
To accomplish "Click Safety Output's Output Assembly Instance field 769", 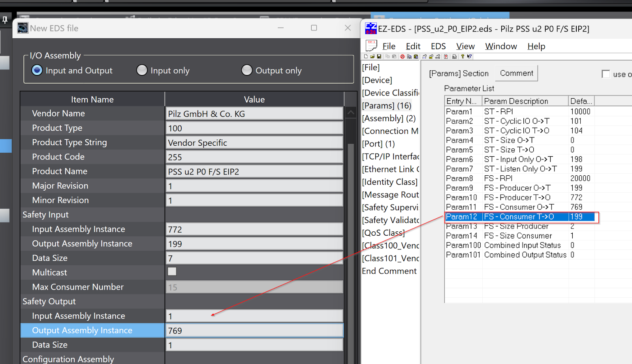I will point(254,330).
